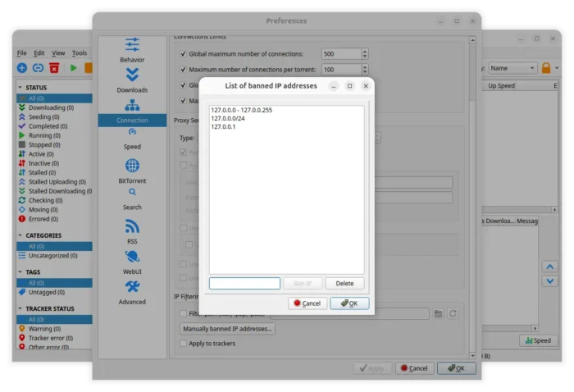Toggle Global maximum number of connections checkbox
Image resolution: width=574 pixels, height=392 pixels.
pyautogui.click(x=183, y=54)
